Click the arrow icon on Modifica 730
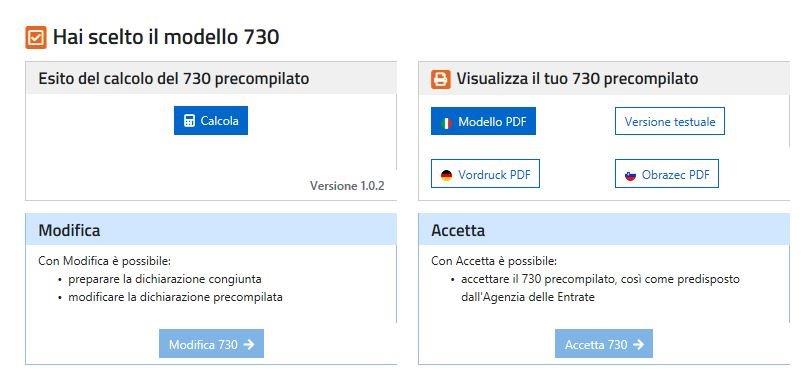This screenshot has width=811, height=379. [249, 344]
